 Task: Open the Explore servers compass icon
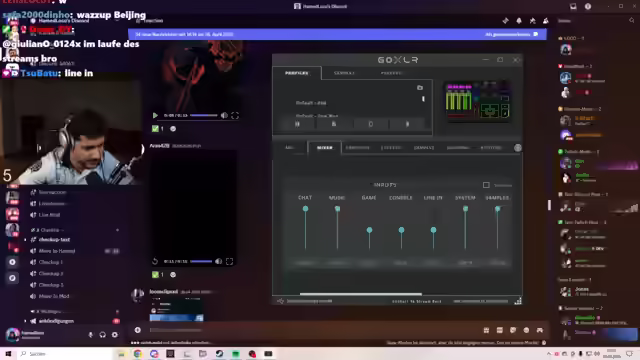coord(12,278)
